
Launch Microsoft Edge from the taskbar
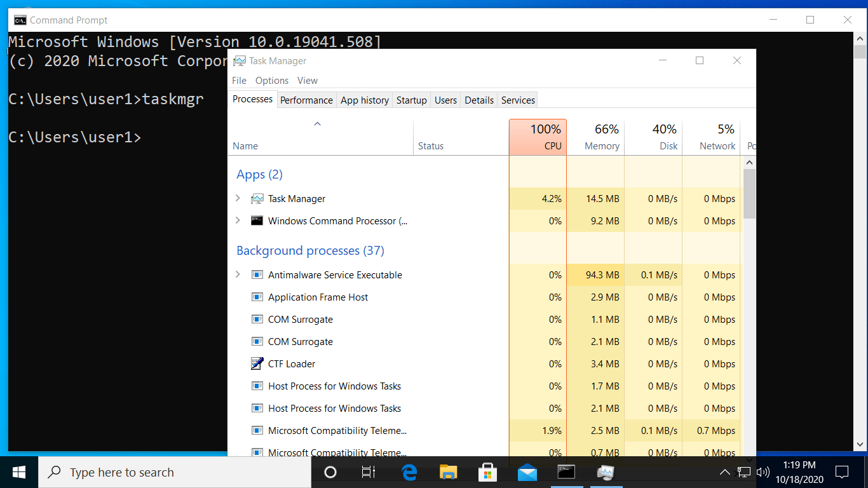(409, 472)
